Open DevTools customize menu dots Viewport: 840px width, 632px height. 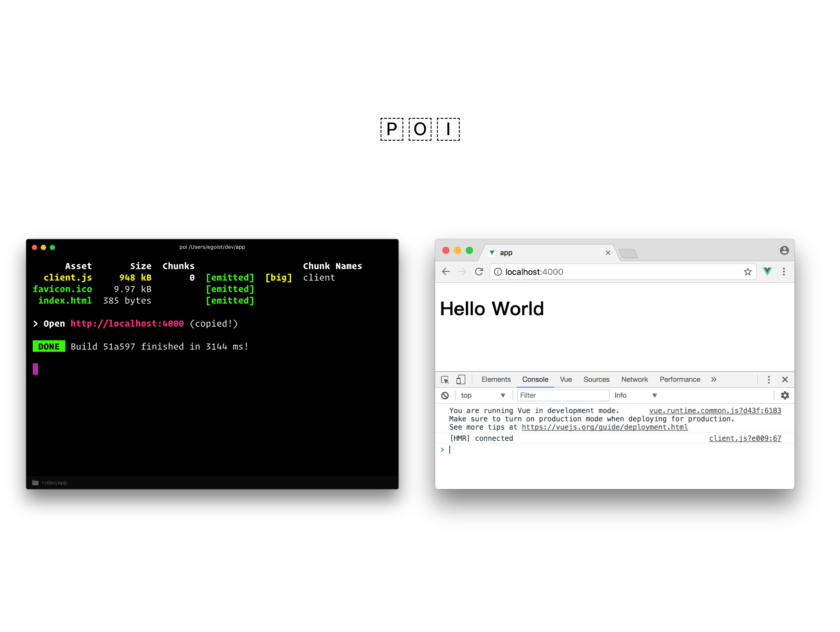point(769,380)
